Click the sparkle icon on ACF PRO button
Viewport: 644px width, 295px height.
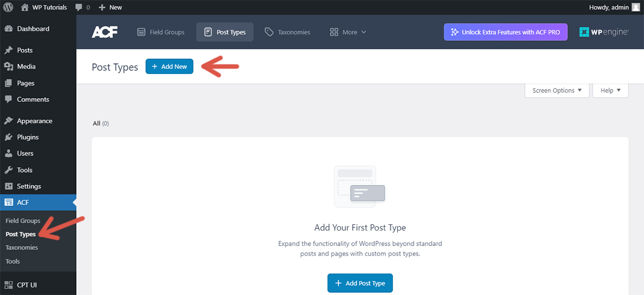pos(455,32)
